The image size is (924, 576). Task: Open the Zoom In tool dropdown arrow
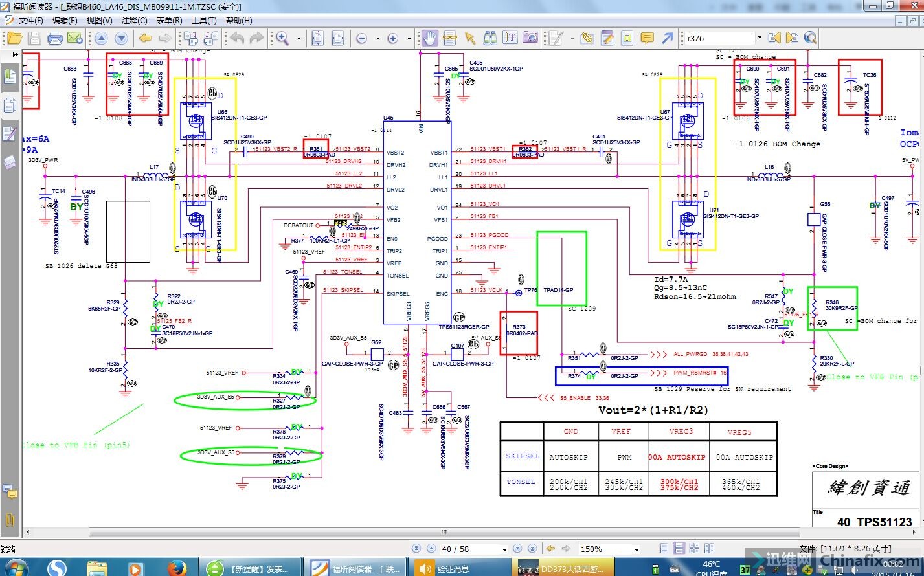pyautogui.click(x=299, y=39)
